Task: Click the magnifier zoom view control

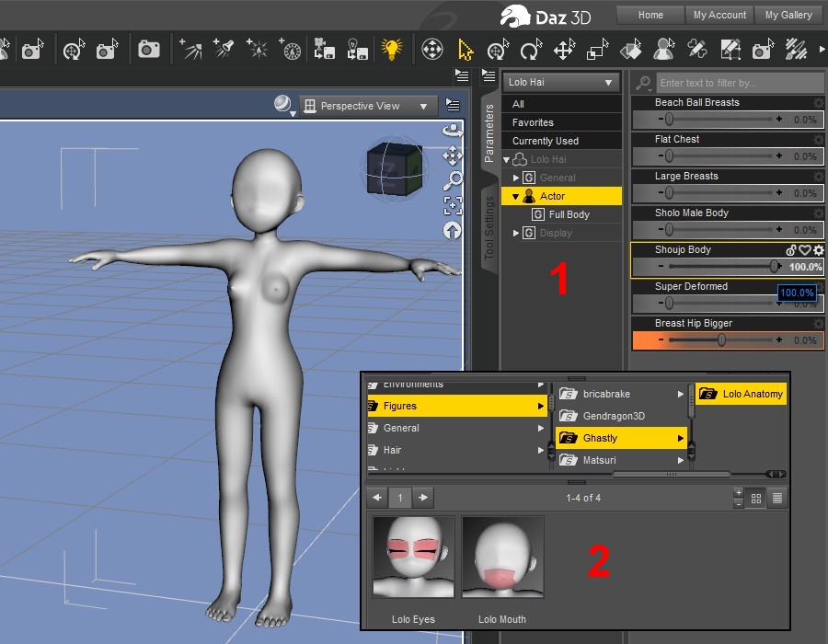Action: [453, 180]
